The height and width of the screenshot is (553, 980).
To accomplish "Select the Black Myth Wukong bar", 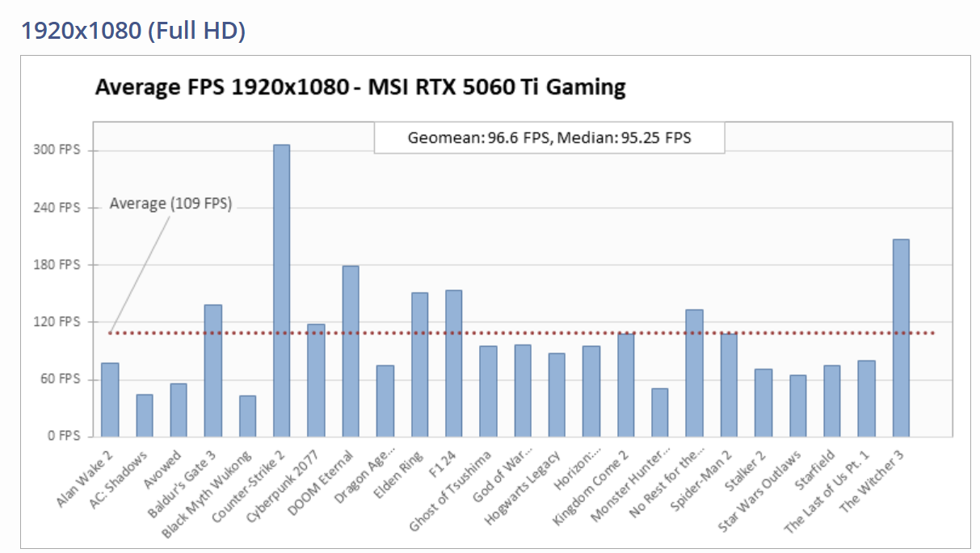I will [247, 416].
